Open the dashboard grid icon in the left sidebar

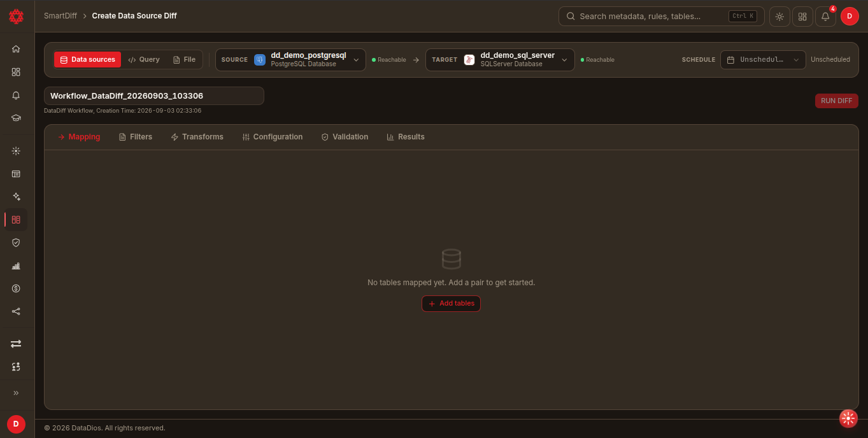[16, 72]
